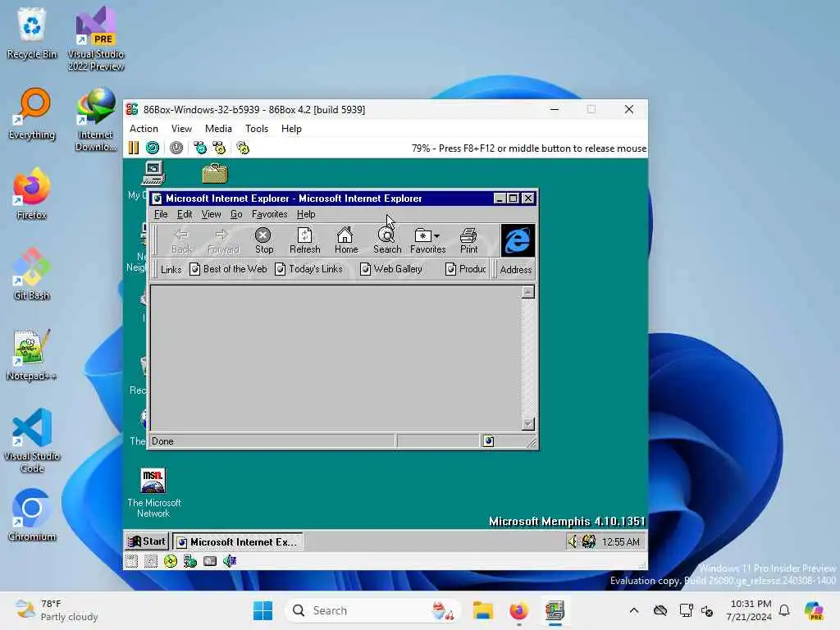Open the Help menu in Internet Explorer

[x=306, y=214]
